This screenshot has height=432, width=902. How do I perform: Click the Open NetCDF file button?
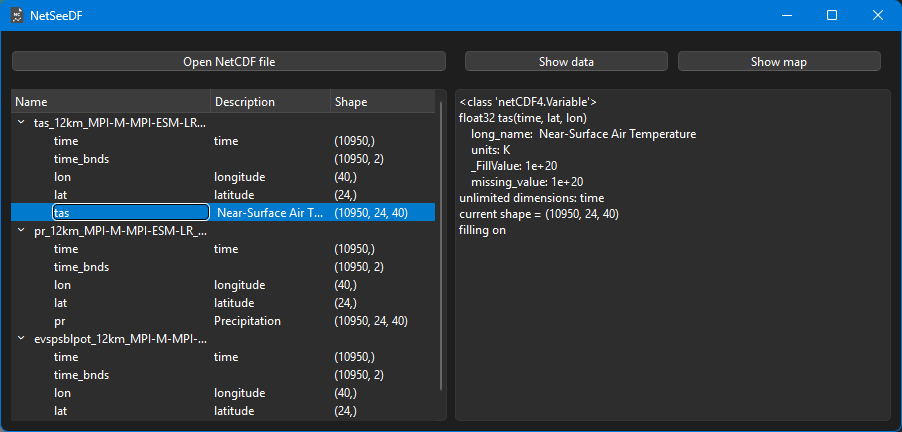(229, 62)
